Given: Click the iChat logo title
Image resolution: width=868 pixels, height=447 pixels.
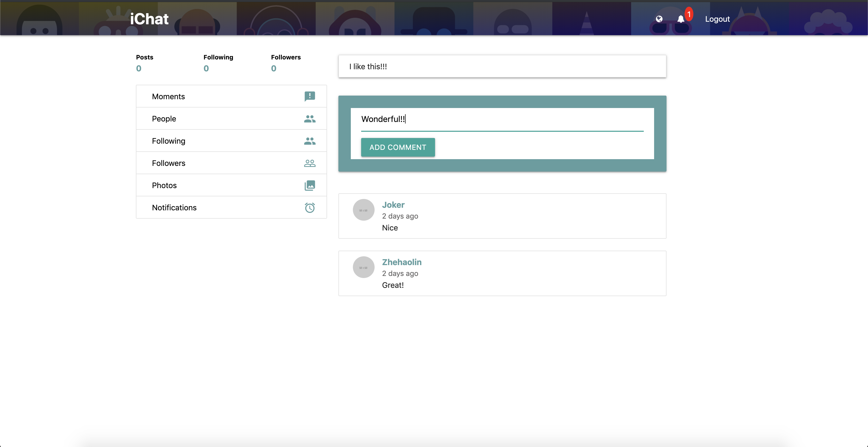Looking at the screenshot, I should 149,19.
